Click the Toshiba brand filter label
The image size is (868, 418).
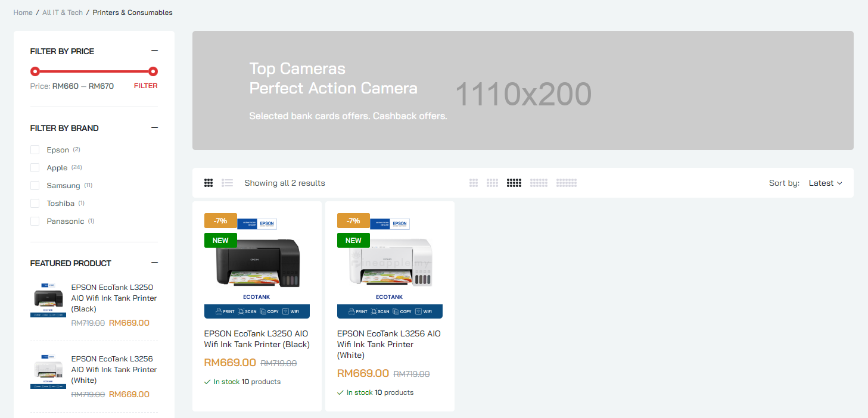(x=61, y=203)
